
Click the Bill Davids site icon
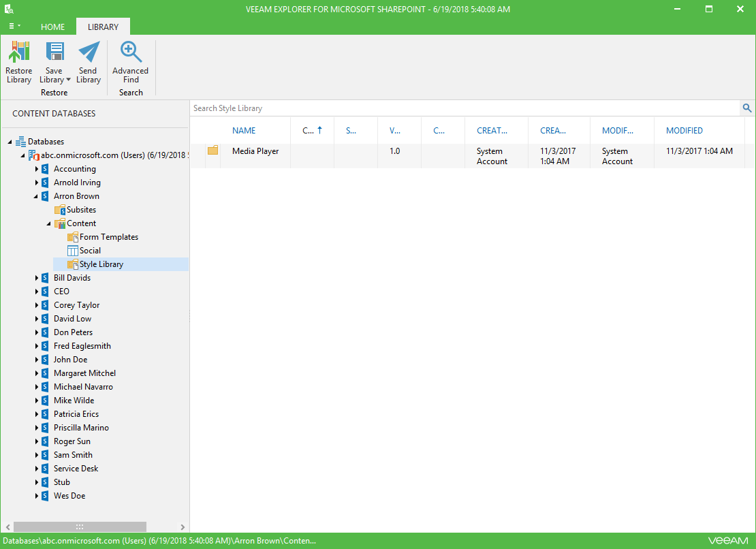tap(46, 278)
